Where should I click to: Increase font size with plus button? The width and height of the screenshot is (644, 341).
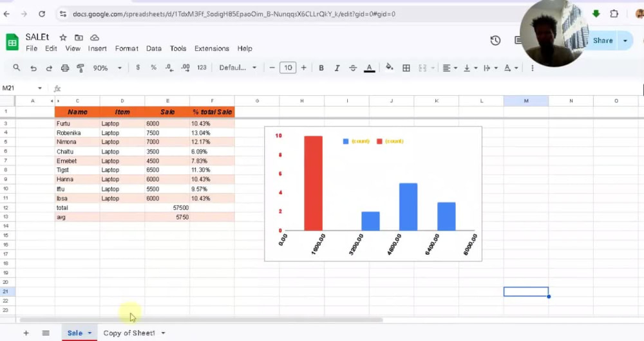[303, 68]
